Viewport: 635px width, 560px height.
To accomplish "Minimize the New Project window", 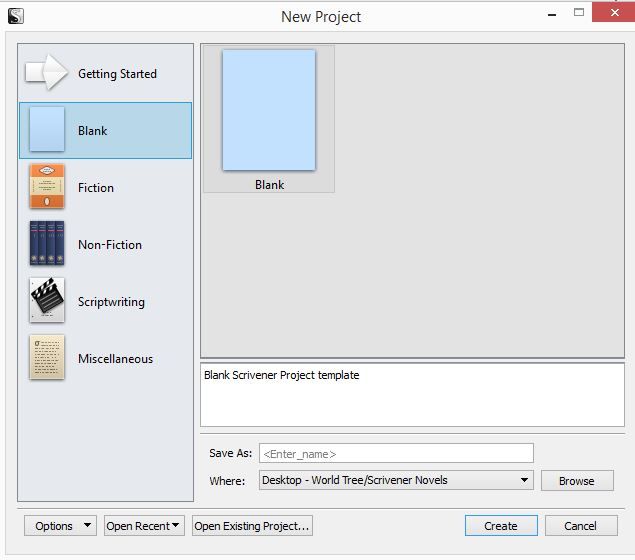I will click(x=552, y=15).
